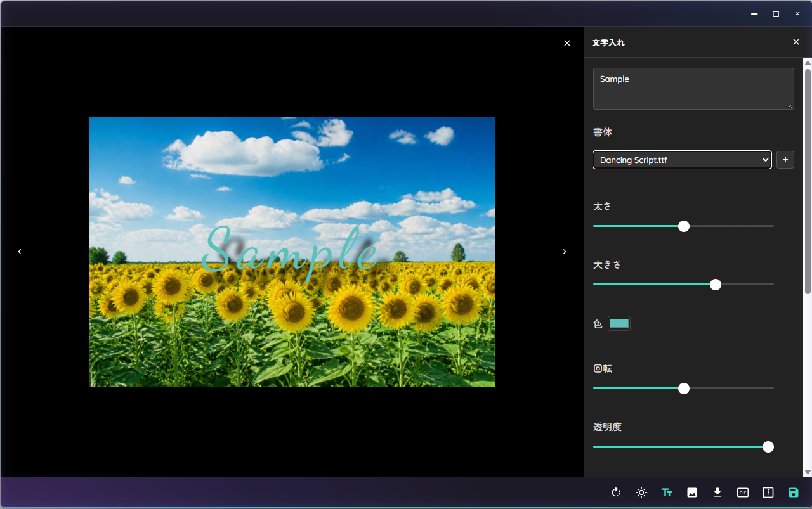This screenshot has height=509, width=812.
Task: Click the 透明度 label
Action: click(x=607, y=427)
